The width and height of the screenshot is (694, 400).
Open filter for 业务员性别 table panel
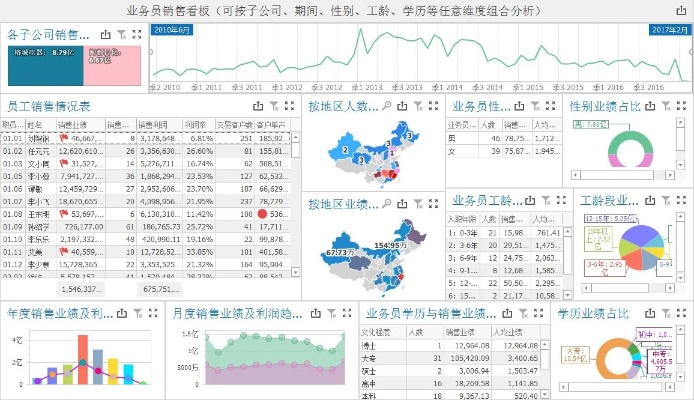(534, 105)
